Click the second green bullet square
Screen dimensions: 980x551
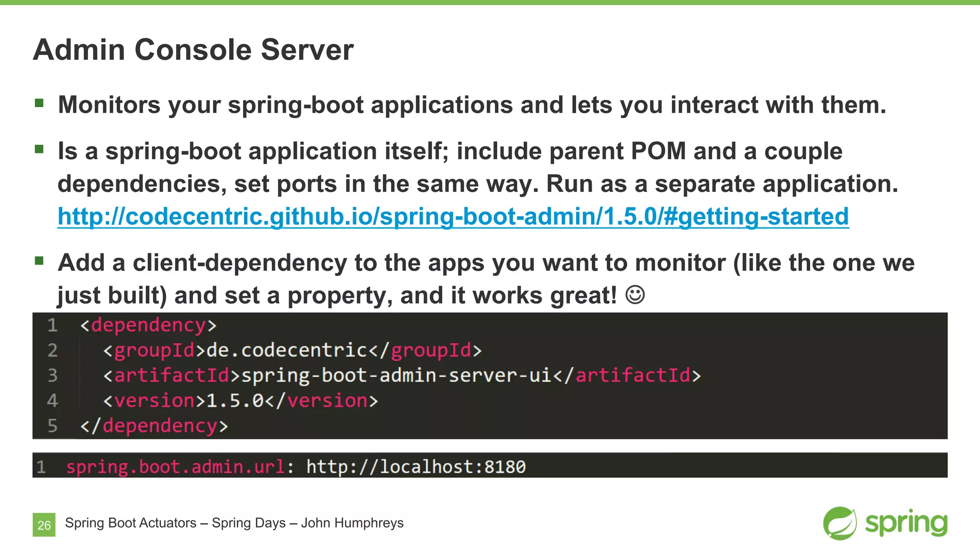click(x=39, y=149)
